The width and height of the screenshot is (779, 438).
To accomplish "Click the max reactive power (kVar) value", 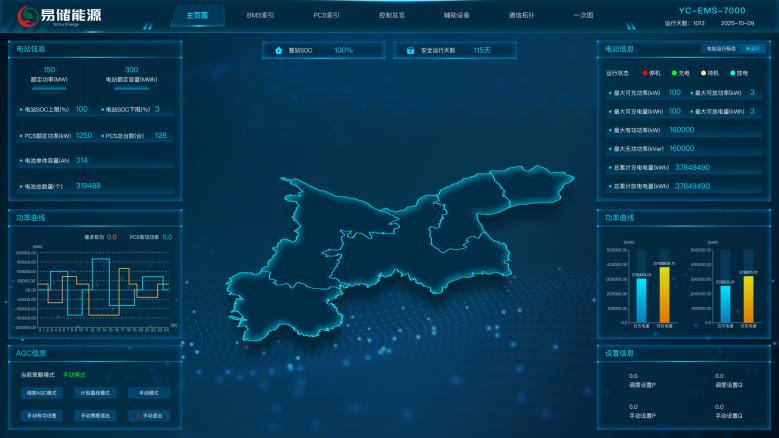I will click(682, 148).
